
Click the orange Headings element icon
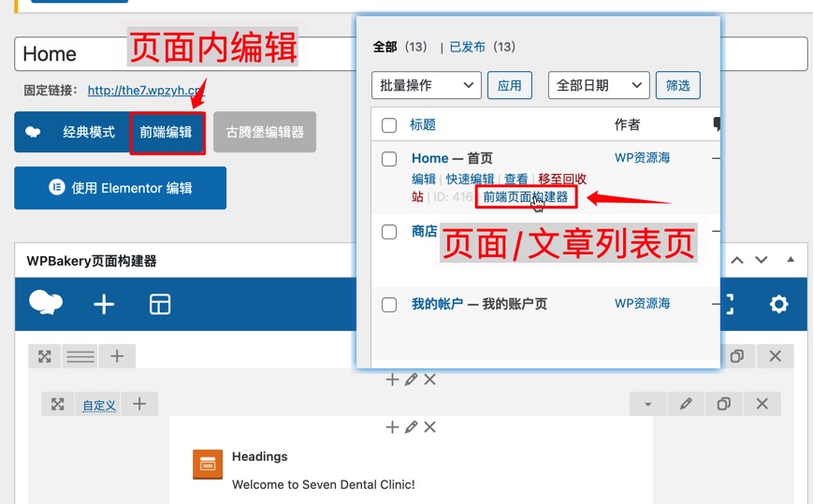coord(208,464)
